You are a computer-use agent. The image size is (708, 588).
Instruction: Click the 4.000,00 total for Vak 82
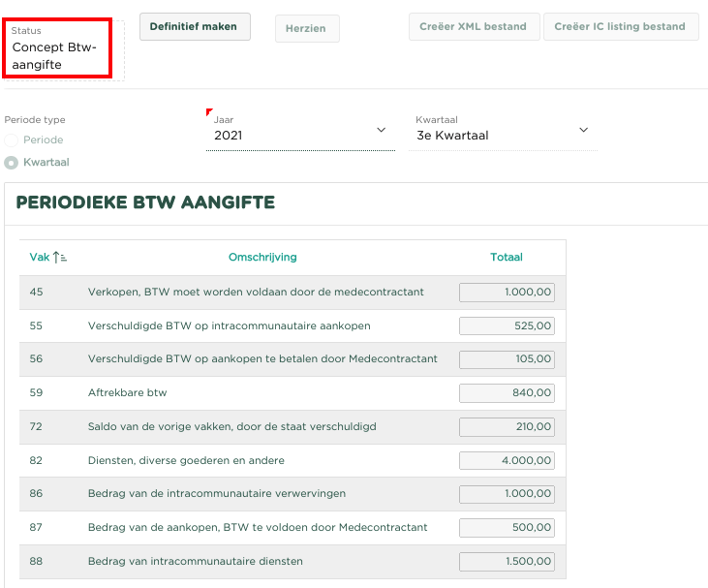click(507, 460)
